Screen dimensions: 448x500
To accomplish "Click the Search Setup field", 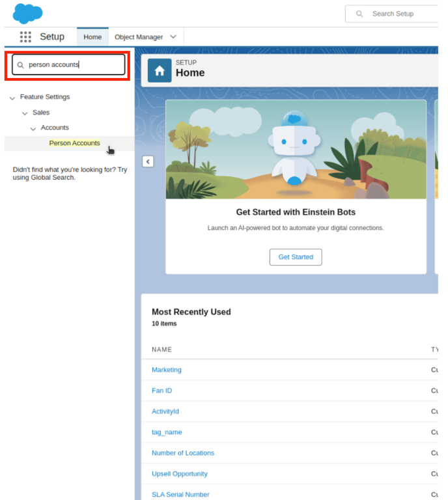I will tap(392, 14).
